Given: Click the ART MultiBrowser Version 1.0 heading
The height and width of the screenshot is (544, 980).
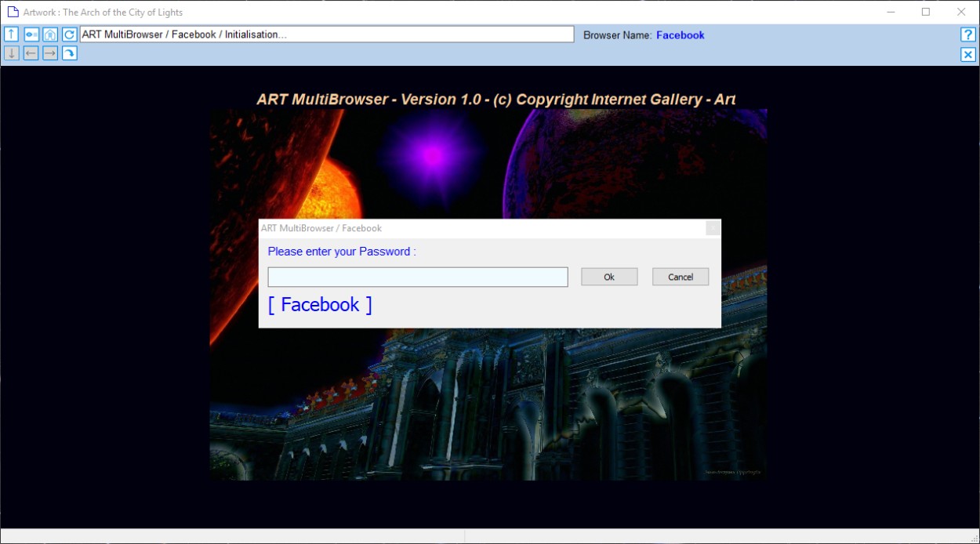Looking at the screenshot, I should (x=495, y=100).
